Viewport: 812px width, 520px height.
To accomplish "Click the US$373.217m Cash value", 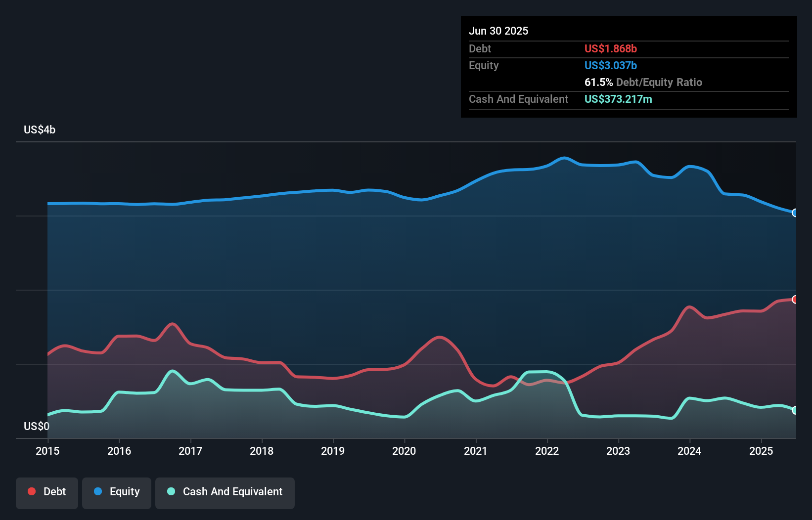I will click(618, 99).
